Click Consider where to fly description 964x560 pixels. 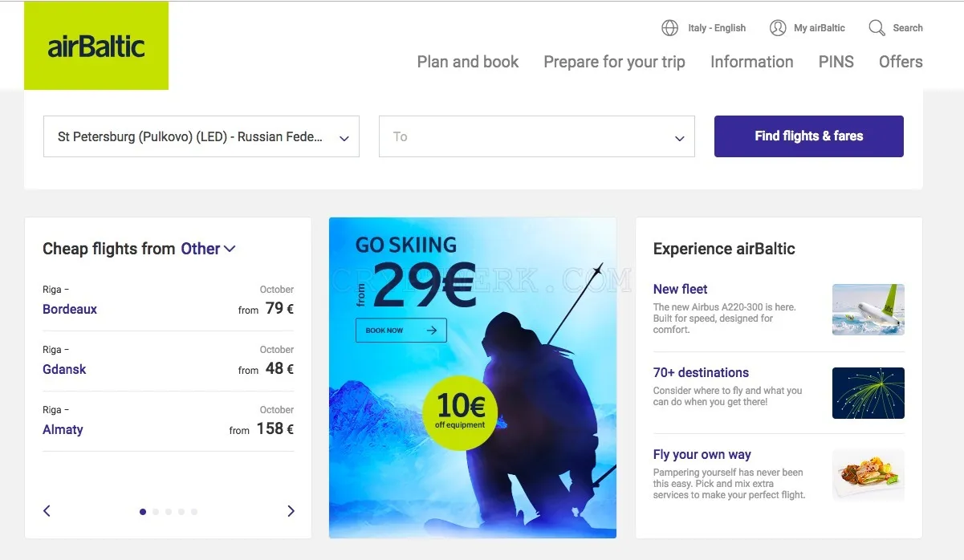click(x=727, y=396)
